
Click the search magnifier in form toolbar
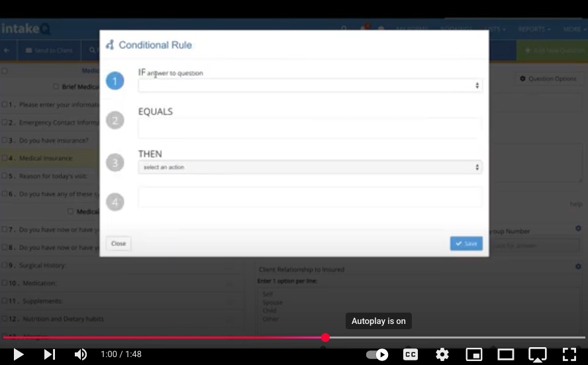(92, 50)
